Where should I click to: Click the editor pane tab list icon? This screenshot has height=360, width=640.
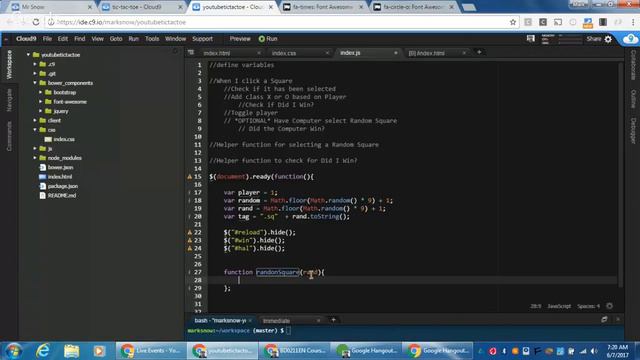tap(191, 52)
